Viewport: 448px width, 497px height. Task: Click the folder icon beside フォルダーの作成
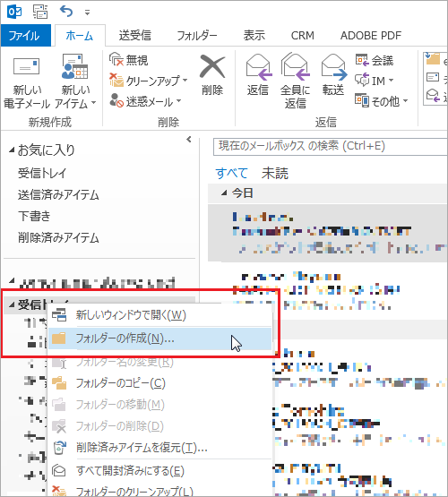tap(59, 338)
